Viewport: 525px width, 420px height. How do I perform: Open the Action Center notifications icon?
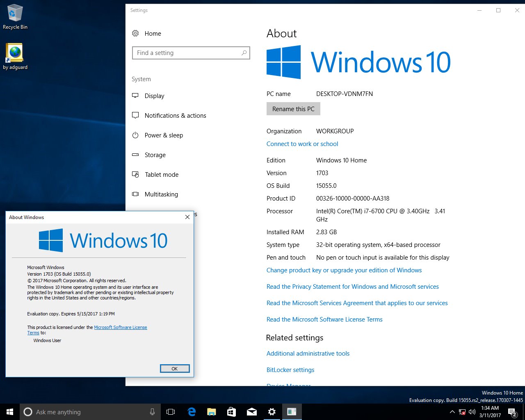point(512,412)
